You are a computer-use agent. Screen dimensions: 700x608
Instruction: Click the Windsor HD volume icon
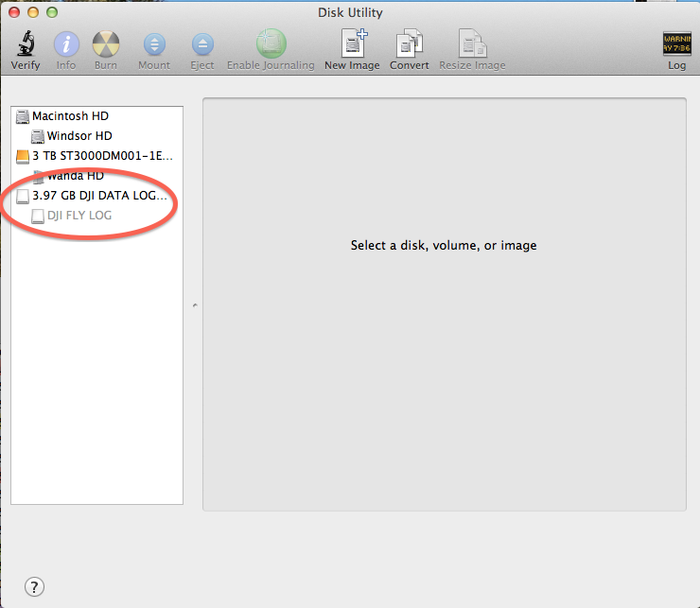tap(38, 136)
